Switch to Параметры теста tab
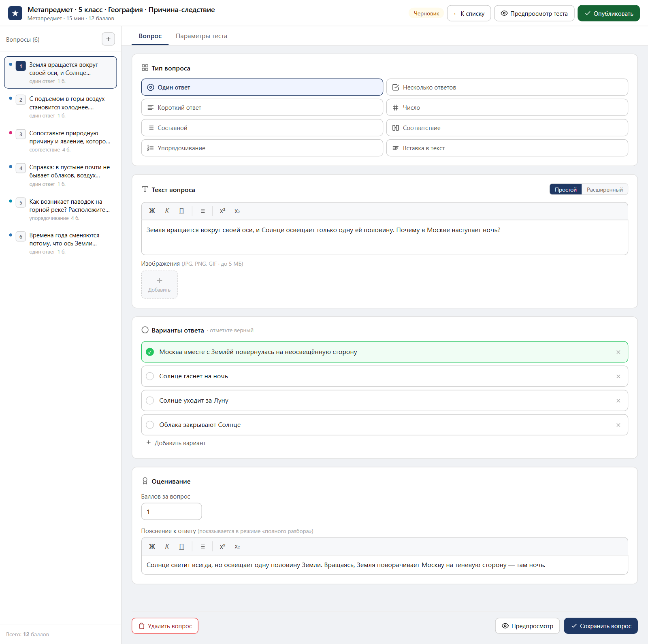This screenshot has width=648, height=644. tap(201, 36)
